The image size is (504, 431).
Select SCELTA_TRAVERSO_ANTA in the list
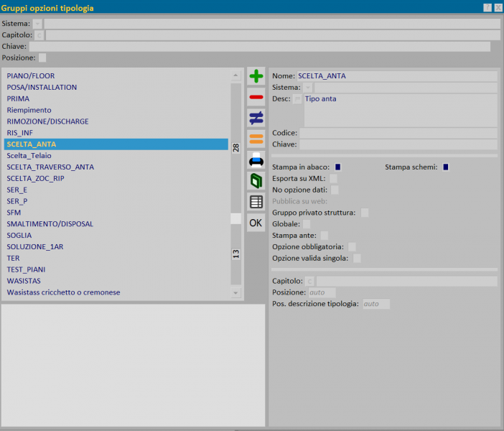coord(116,167)
